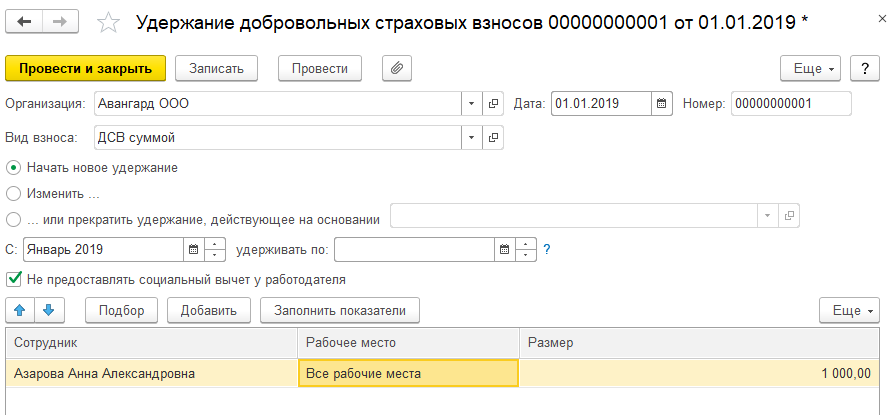Screen dimensions: 896x415
Task: Expand the Организация dropdown list
Action: coord(471,104)
